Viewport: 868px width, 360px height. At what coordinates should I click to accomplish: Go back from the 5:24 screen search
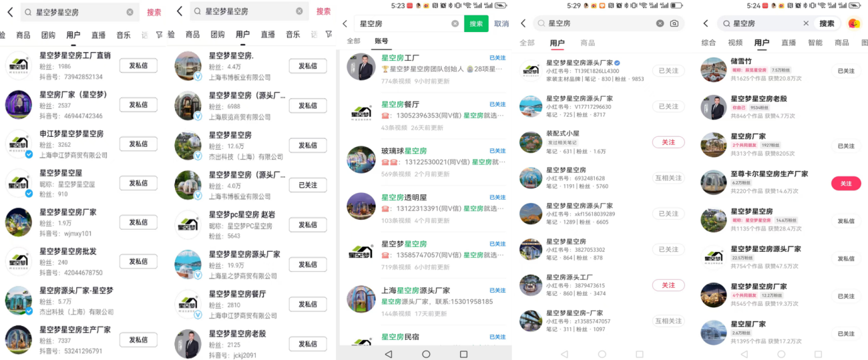pos(706,23)
